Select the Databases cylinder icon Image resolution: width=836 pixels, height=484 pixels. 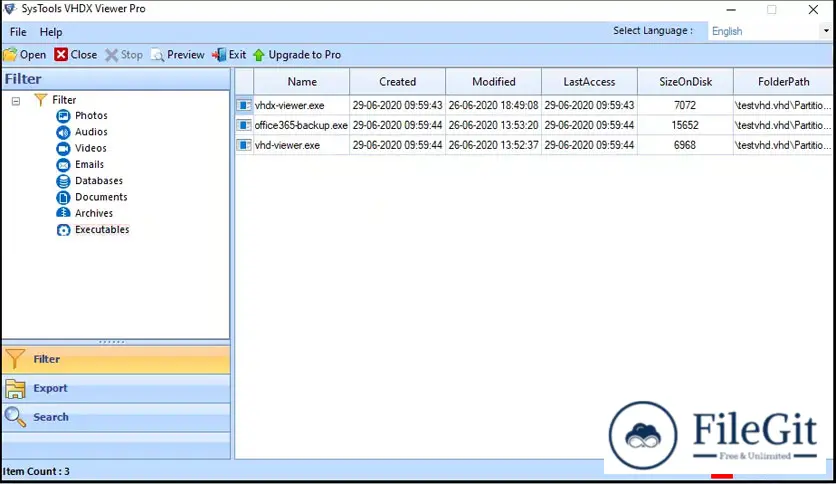63,181
